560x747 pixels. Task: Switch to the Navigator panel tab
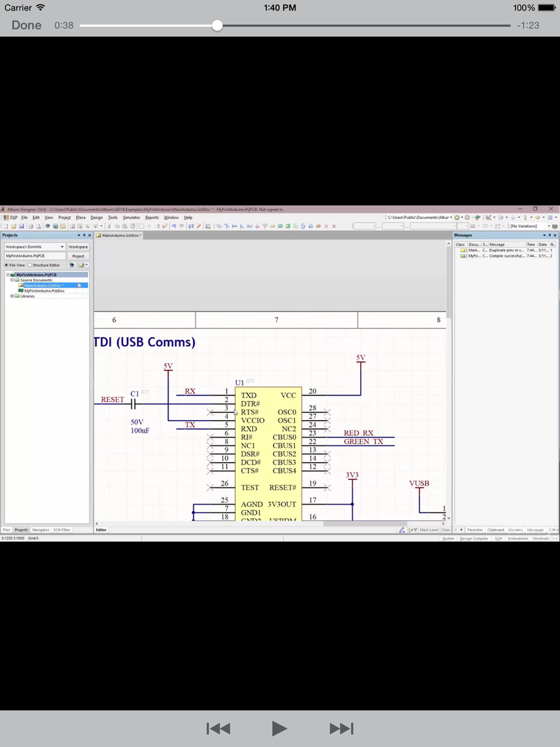pos(40,530)
